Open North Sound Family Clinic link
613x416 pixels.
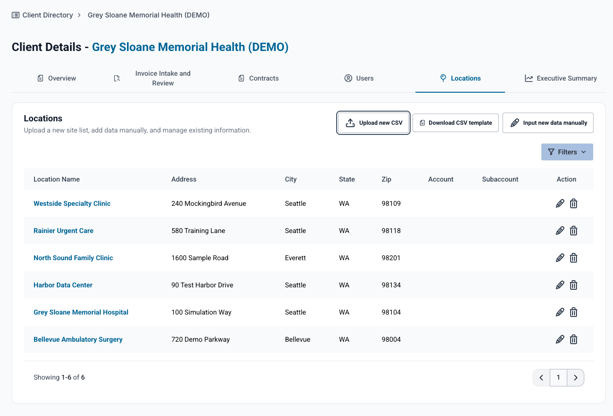[73, 258]
